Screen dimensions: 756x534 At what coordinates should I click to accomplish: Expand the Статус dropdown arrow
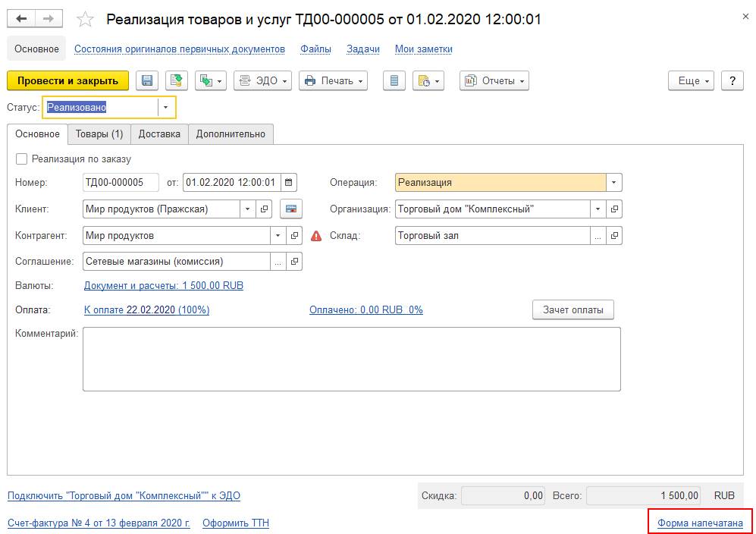point(166,107)
